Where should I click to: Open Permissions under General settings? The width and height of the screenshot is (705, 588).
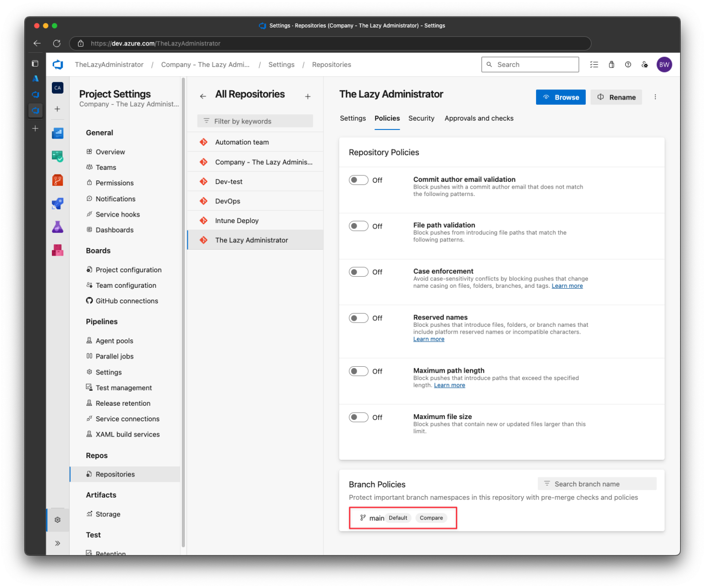(125, 183)
